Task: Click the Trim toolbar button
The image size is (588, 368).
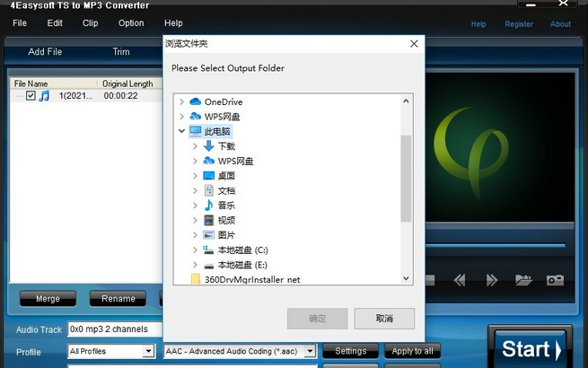Action: pyautogui.click(x=121, y=52)
